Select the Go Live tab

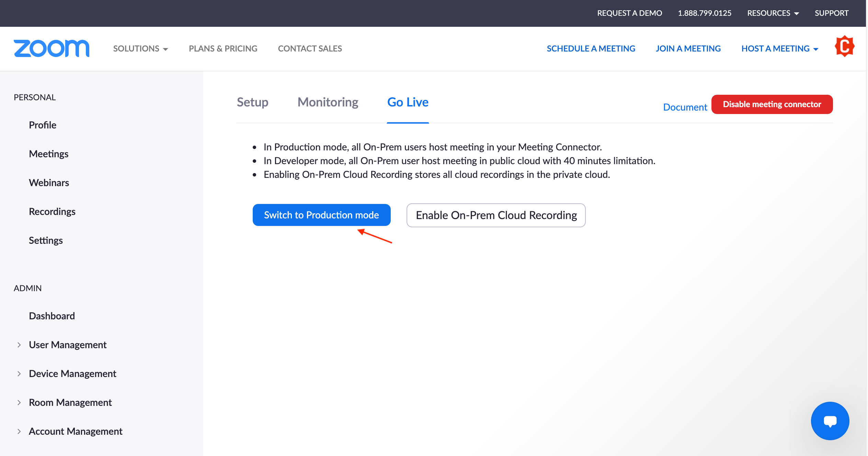point(408,102)
